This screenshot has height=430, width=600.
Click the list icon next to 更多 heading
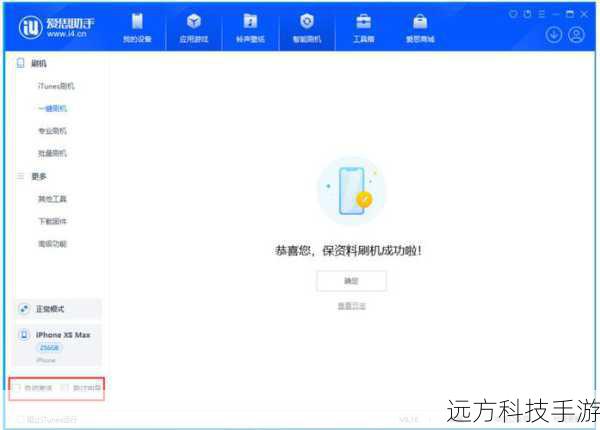(21, 176)
